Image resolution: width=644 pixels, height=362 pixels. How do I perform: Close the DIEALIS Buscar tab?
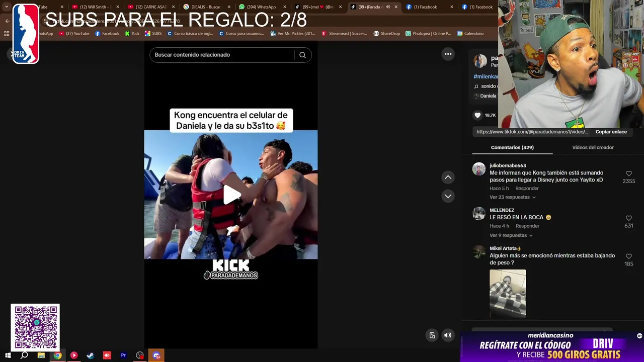click(229, 7)
